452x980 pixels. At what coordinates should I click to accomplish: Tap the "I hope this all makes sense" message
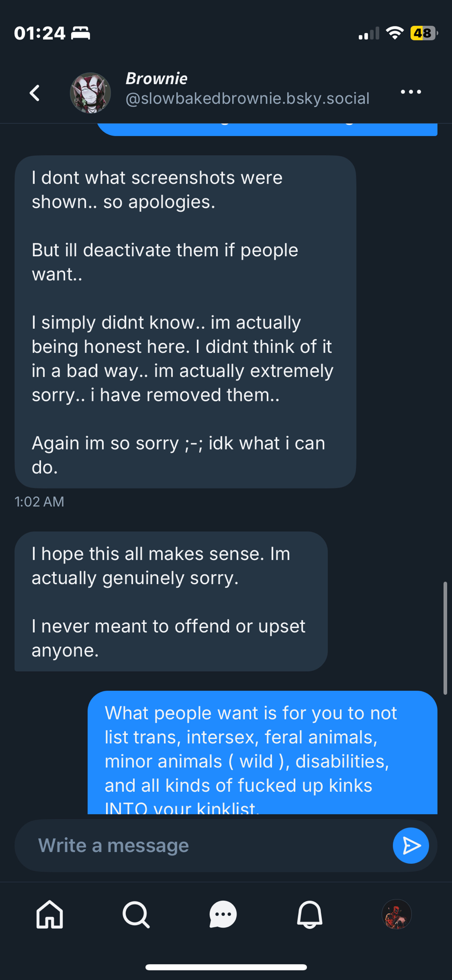coord(171,601)
